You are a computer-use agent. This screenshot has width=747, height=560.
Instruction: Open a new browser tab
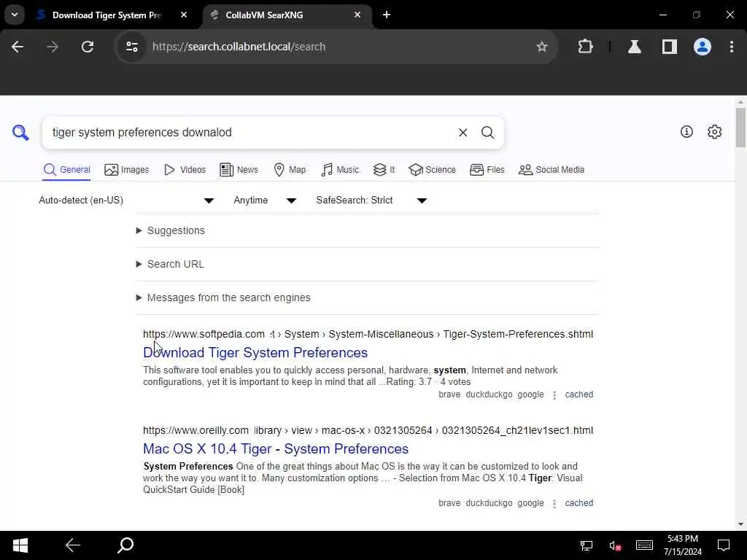387,15
